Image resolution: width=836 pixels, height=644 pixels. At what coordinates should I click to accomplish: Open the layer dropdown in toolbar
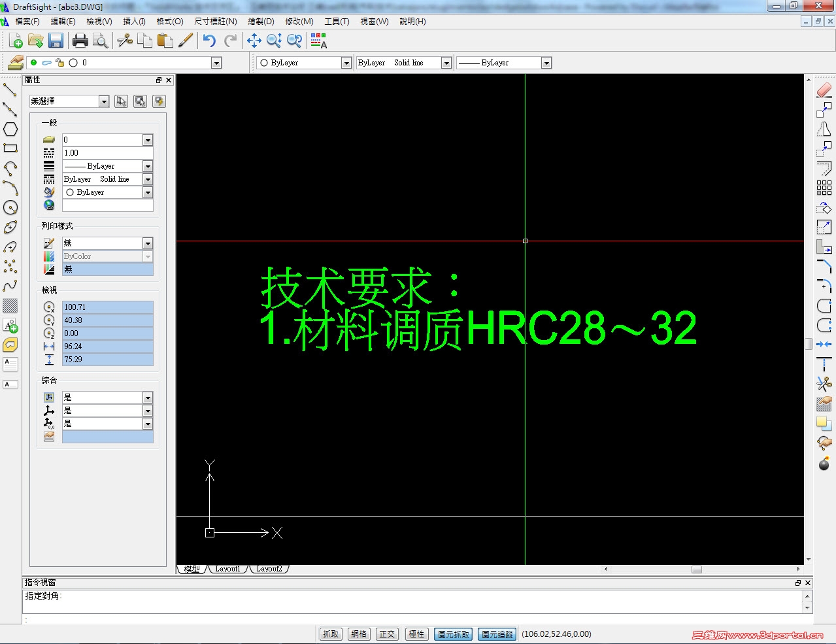point(216,63)
